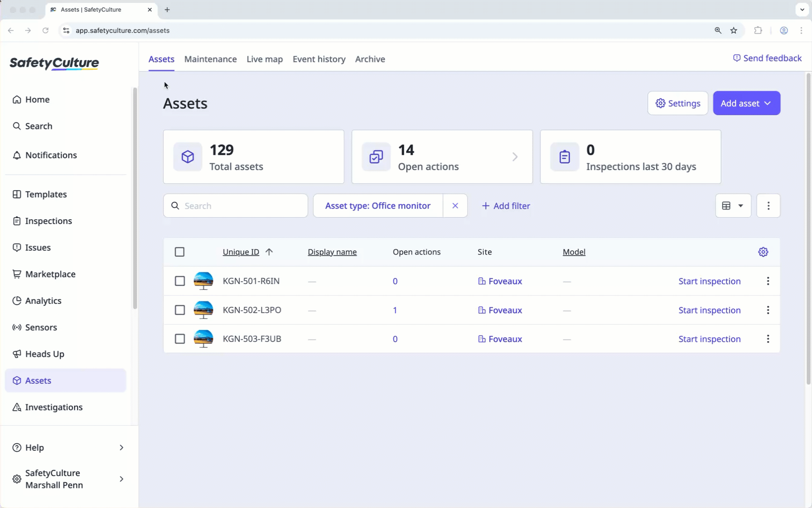Expand the Help submenu
This screenshot has height=508, width=812.
tap(121, 448)
